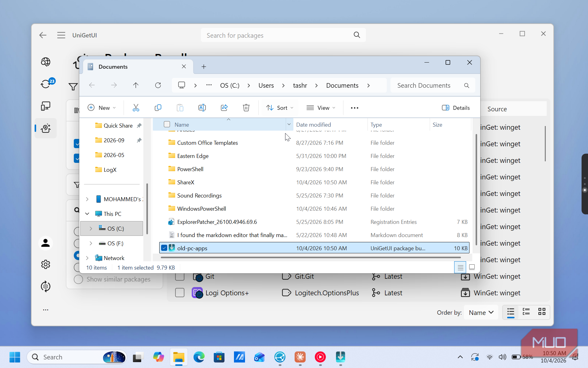Toggle the Details pane button

(x=456, y=108)
